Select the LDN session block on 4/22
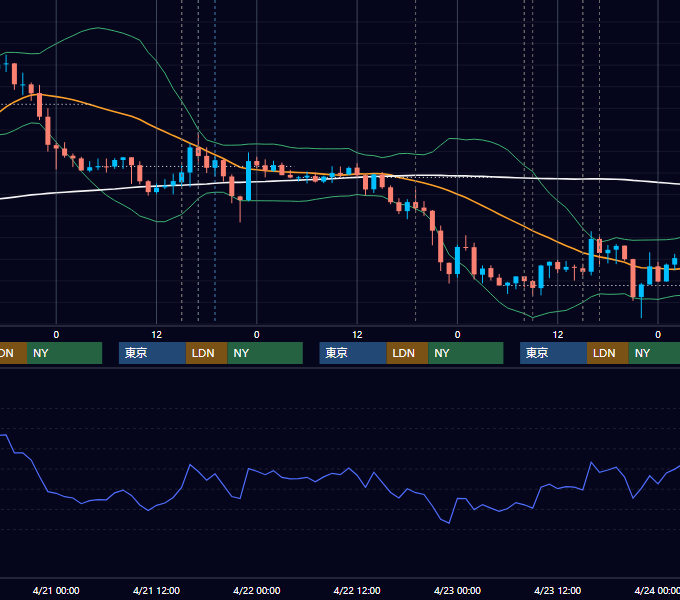Image resolution: width=680 pixels, height=600 pixels. pyautogui.click(x=407, y=353)
